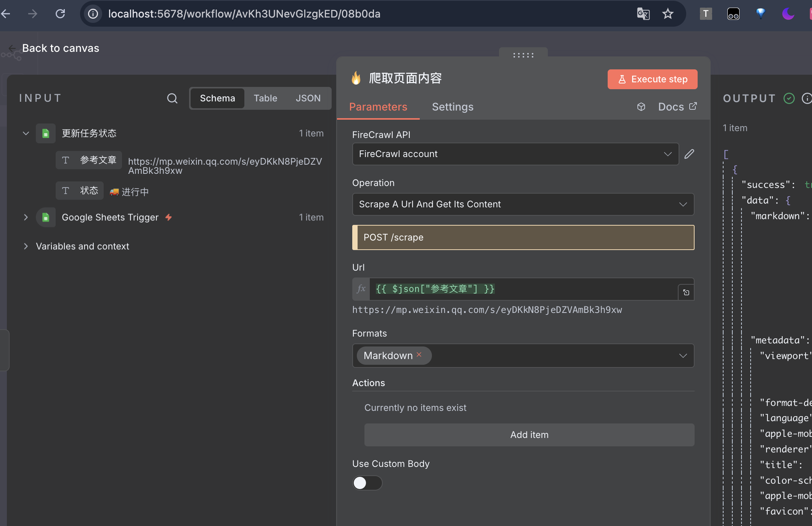
Task: Enable the Use Custom Body switch
Action: click(x=367, y=483)
